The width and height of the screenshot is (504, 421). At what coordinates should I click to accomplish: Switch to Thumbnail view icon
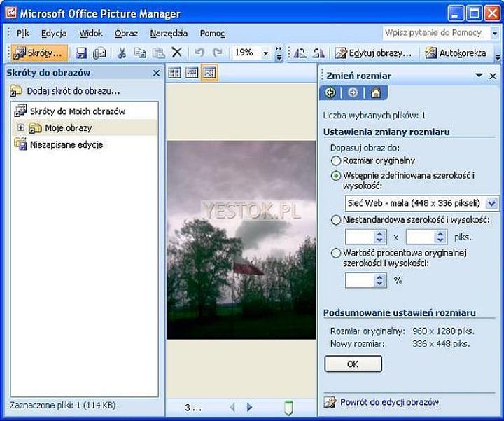pyautogui.click(x=174, y=73)
